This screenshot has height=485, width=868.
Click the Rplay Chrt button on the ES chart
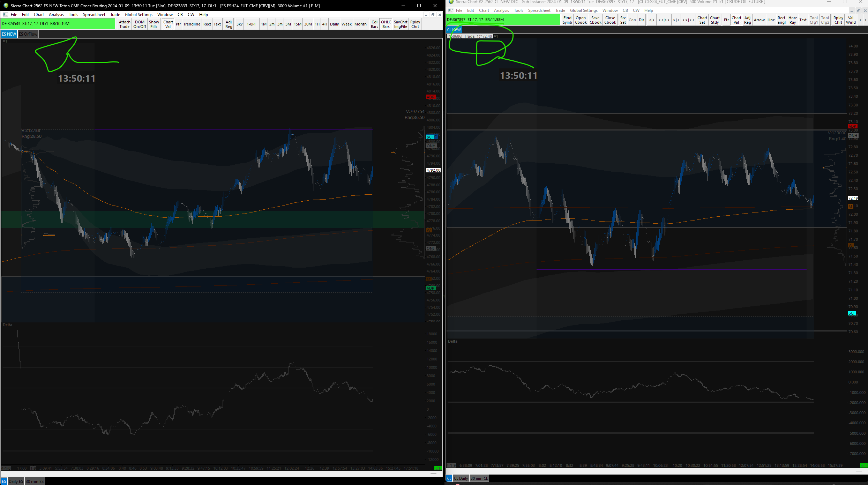(415, 24)
